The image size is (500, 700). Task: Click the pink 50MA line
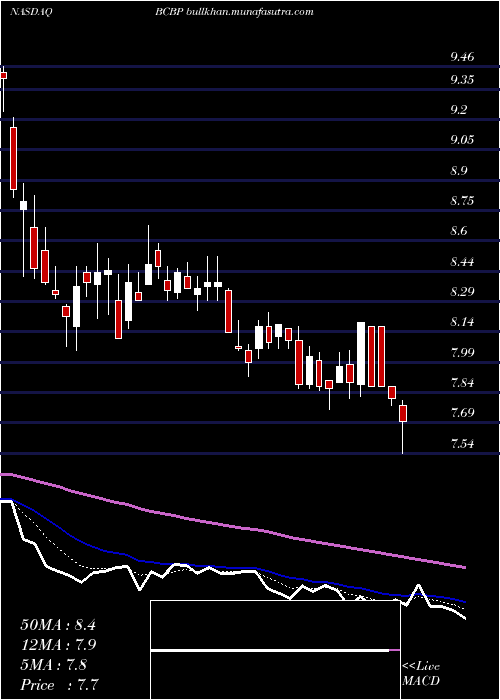click(x=232, y=525)
